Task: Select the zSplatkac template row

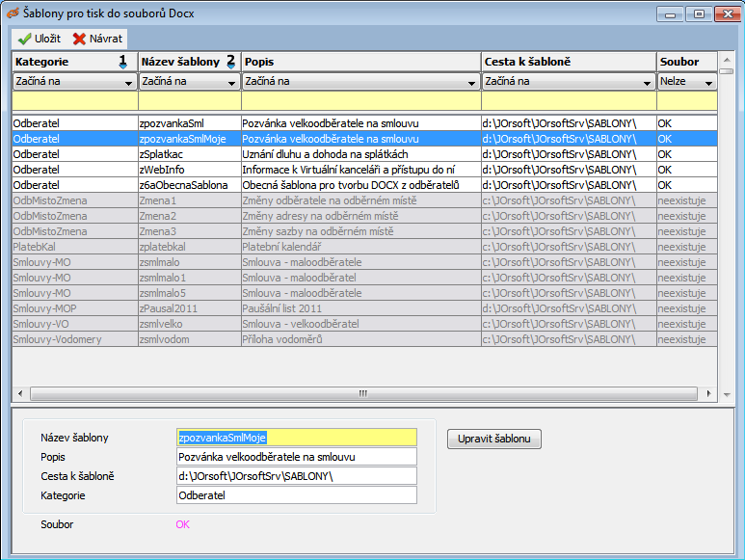Action: [189, 154]
